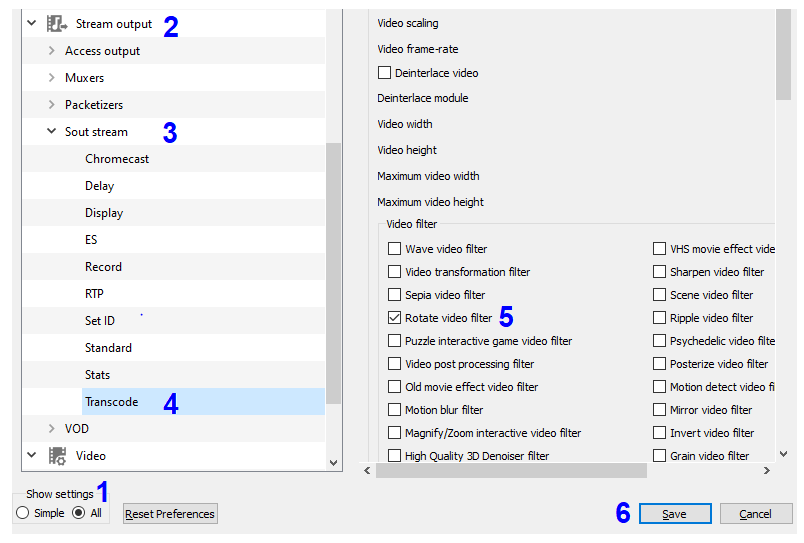Collapse the Sout stream branch

point(51,131)
